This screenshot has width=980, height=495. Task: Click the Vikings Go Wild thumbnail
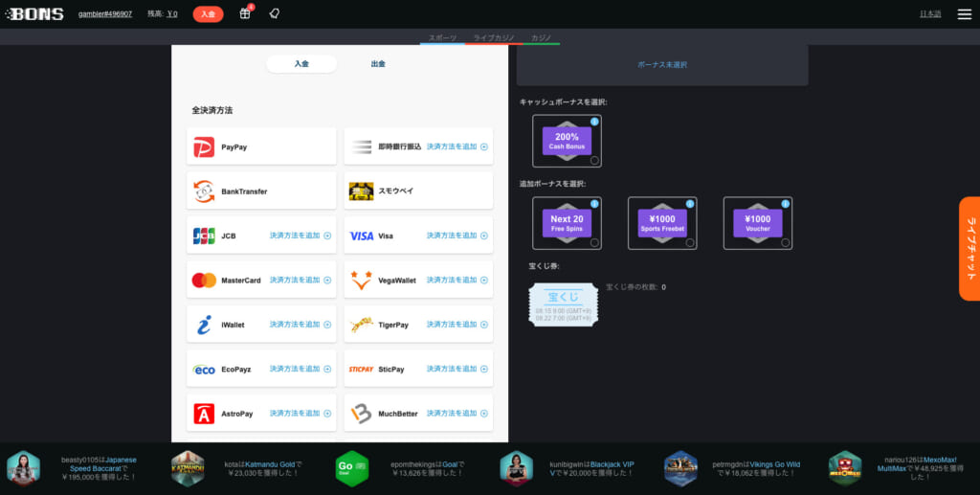point(680,469)
